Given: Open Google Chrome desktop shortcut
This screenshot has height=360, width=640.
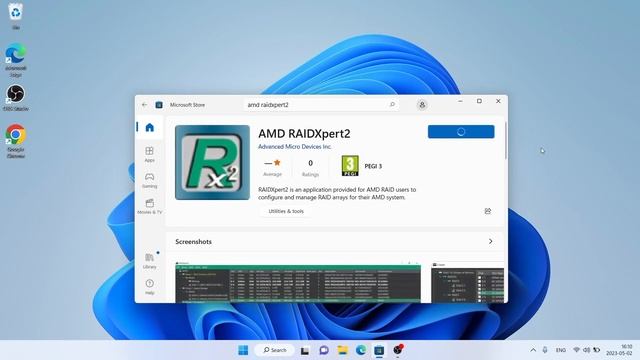Looking at the screenshot, I should tap(16, 141).
